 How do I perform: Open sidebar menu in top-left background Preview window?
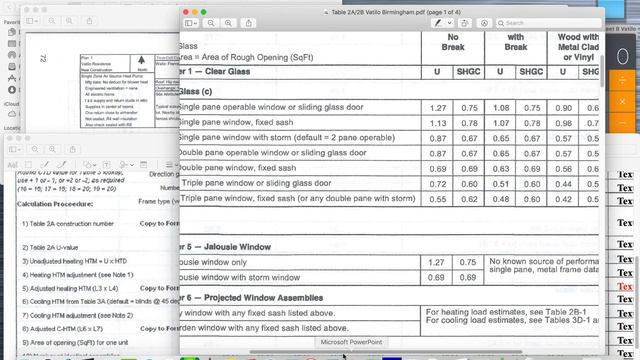(31, 21)
